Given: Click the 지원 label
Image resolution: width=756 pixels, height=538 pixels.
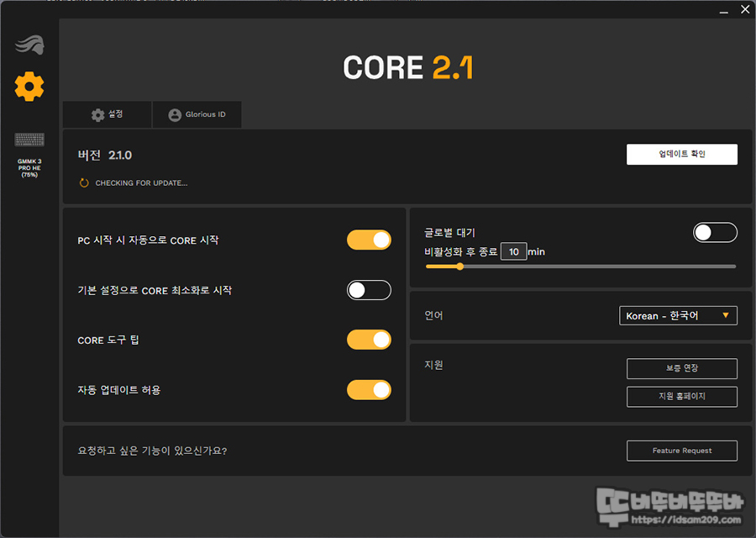Looking at the screenshot, I should pyautogui.click(x=433, y=366).
